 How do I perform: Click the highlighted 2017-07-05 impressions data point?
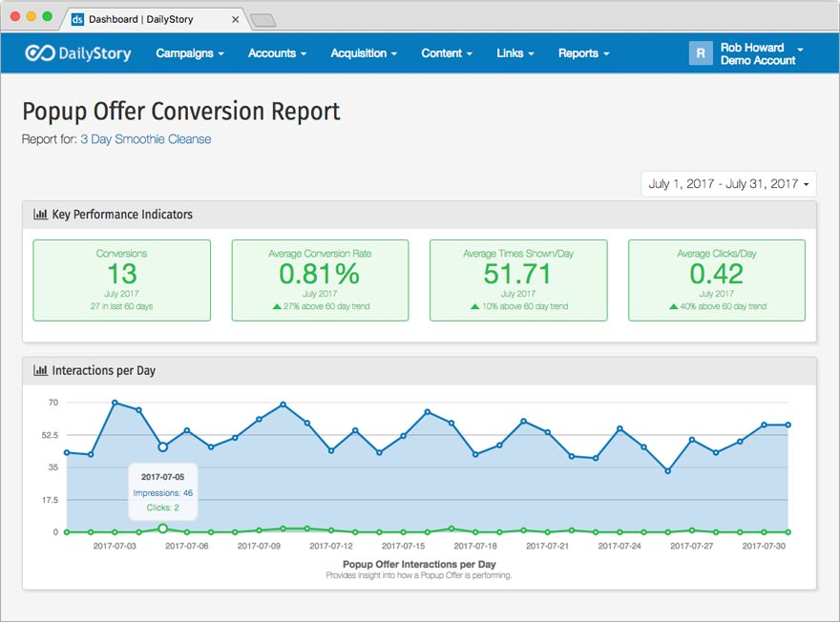tap(163, 446)
